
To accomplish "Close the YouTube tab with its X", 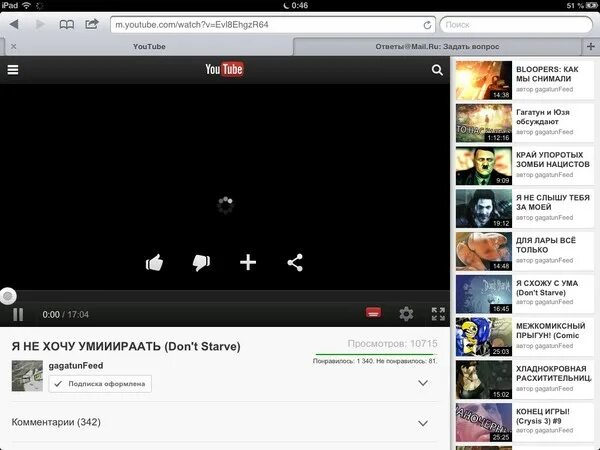I will coord(13,46).
